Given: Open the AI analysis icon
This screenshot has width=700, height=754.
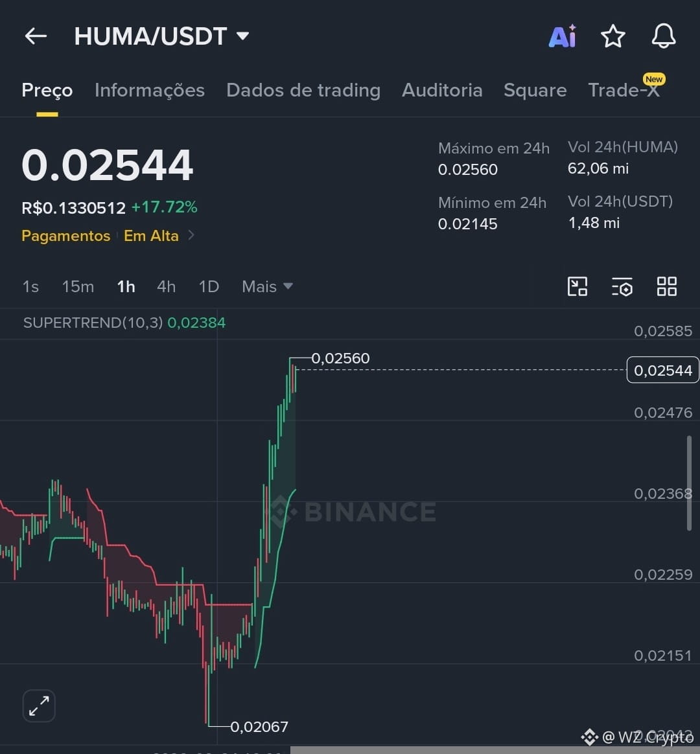Looking at the screenshot, I should (563, 36).
